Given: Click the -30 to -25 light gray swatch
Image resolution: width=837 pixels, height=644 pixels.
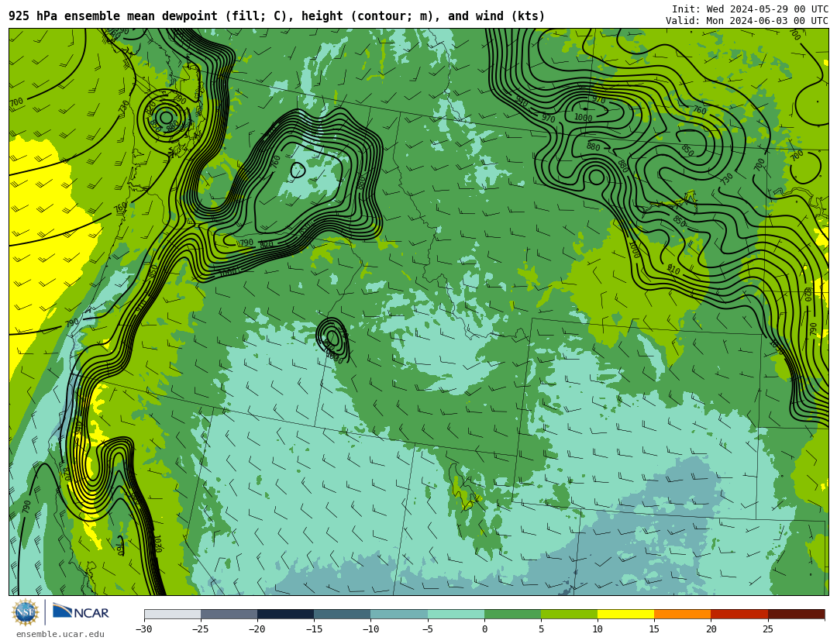Looking at the screenshot, I should click(x=172, y=614).
